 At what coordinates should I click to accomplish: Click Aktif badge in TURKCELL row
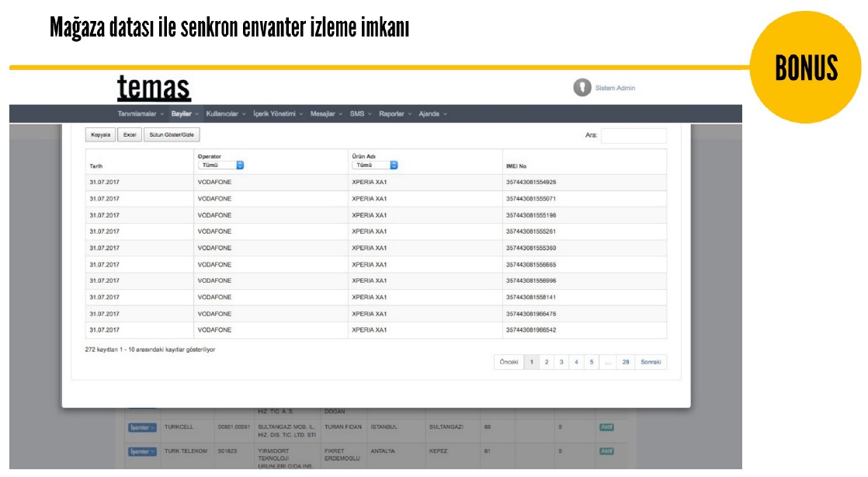(x=606, y=427)
